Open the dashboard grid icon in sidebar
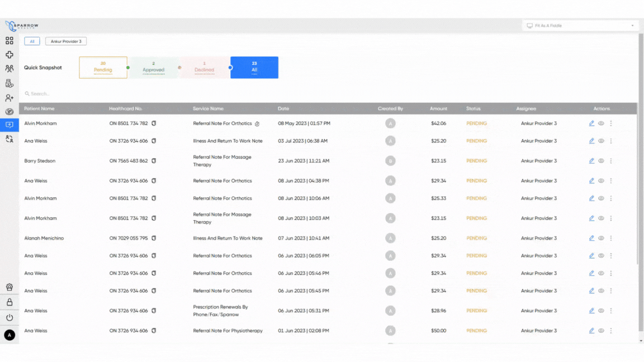This screenshot has width=644, height=362. tap(10, 41)
